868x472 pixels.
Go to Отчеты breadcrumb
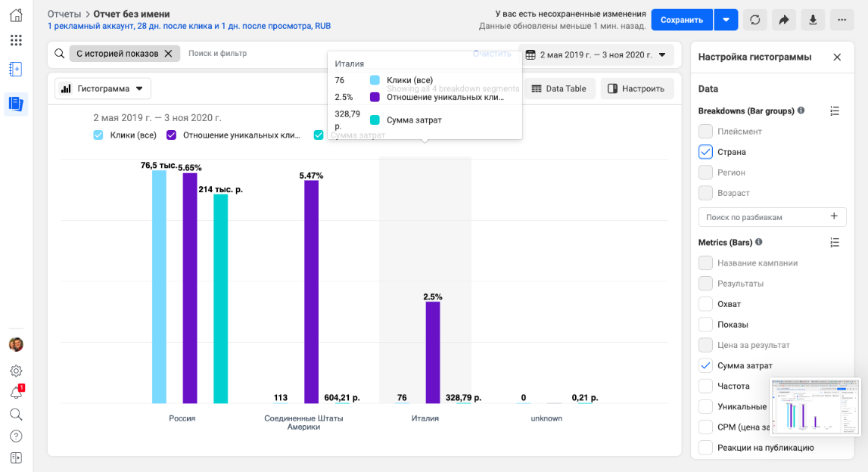(64, 14)
